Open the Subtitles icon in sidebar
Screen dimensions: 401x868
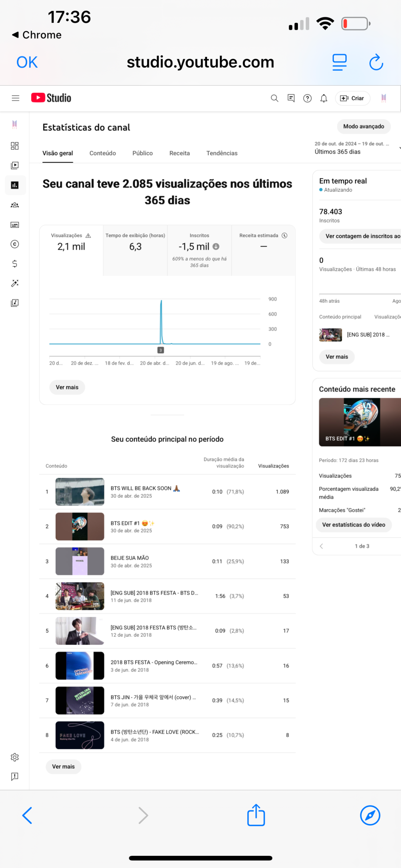(x=15, y=224)
